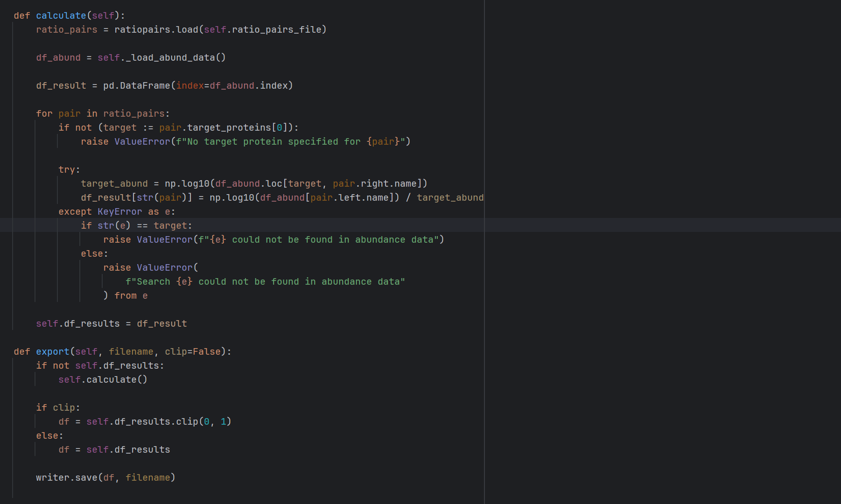Click the 'df = self.df_results' line

tap(114, 449)
